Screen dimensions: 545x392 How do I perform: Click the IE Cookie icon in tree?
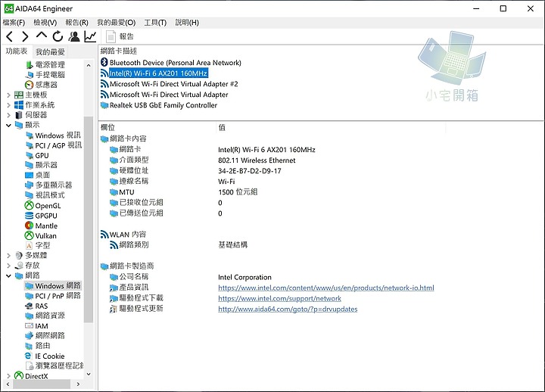tap(29, 356)
